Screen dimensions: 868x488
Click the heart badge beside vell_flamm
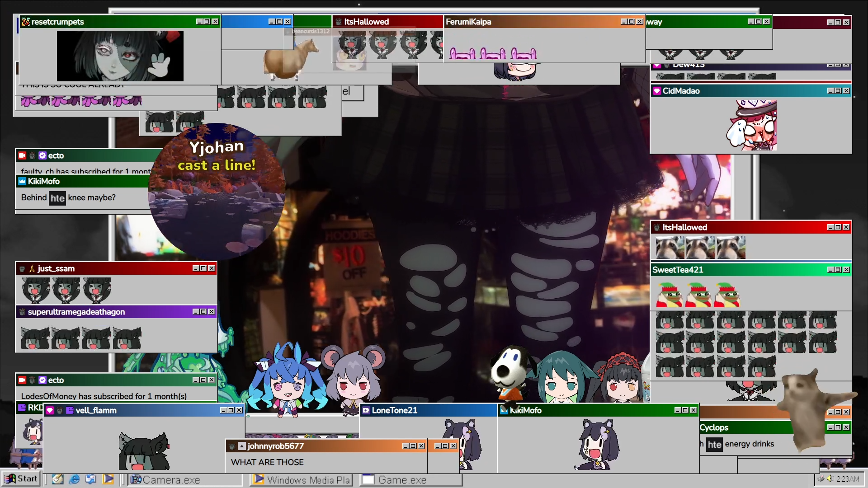(x=50, y=410)
